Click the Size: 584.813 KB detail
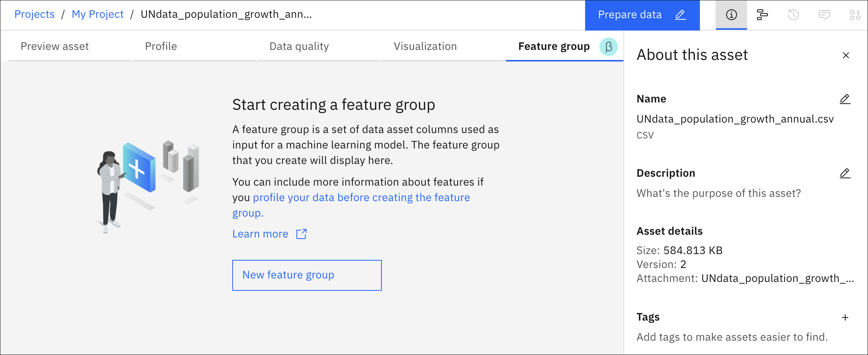 pyautogui.click(x=679, y=251)
